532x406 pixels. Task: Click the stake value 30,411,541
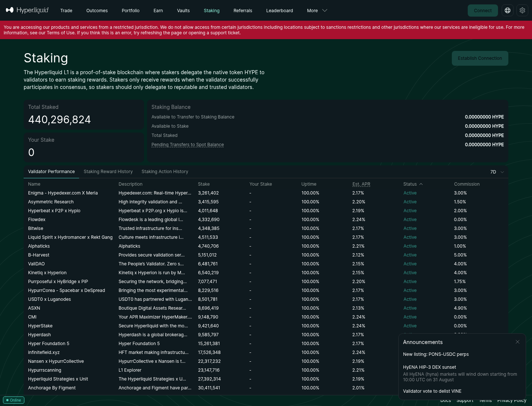pos(209,388)
